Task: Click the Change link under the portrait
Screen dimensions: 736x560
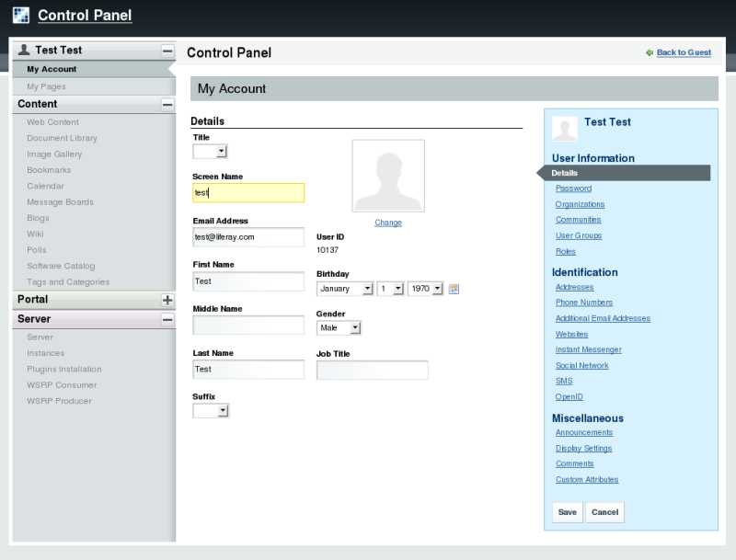Action: [x=387, y=223]
